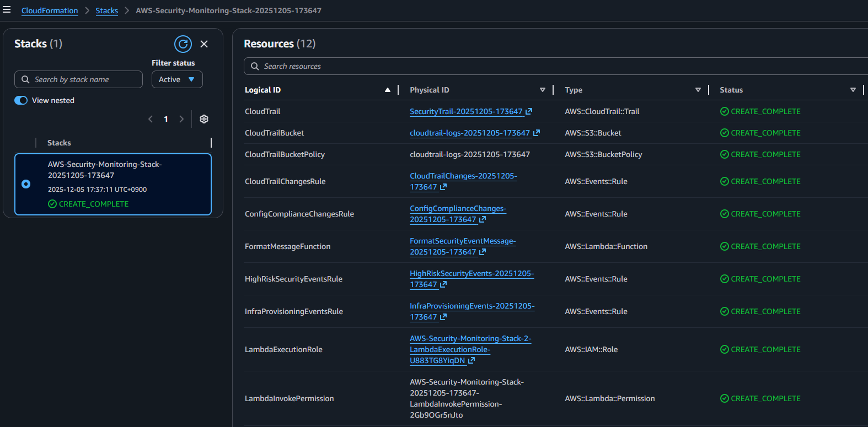Select the CloudTrailChangesRule logical ID cell
868x427 pixels.
click(x=285, y=181)
